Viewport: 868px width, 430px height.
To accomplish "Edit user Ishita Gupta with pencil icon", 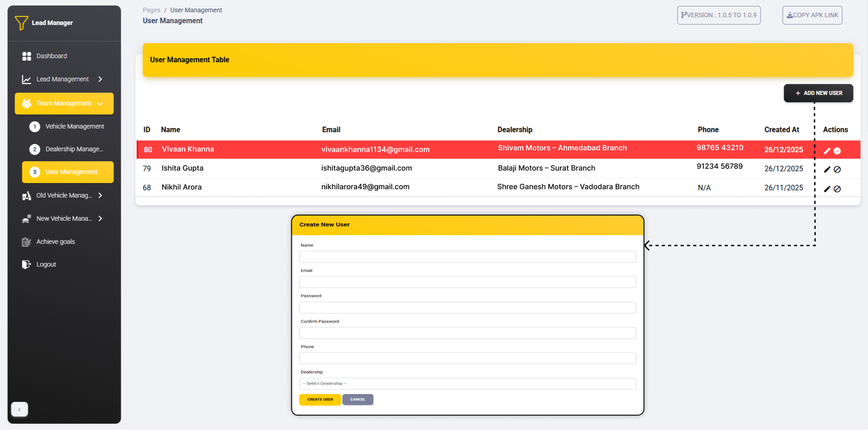I will click(x=827, y=169).
